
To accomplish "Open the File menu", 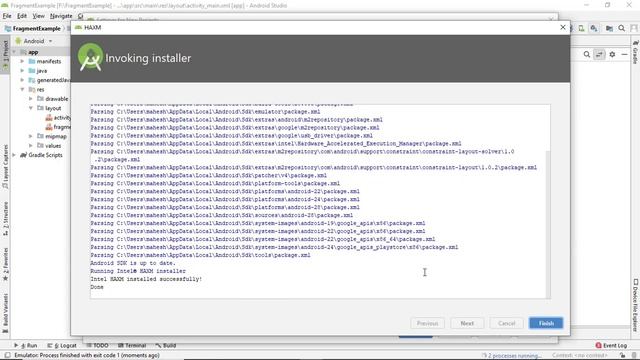I will 7,16.
